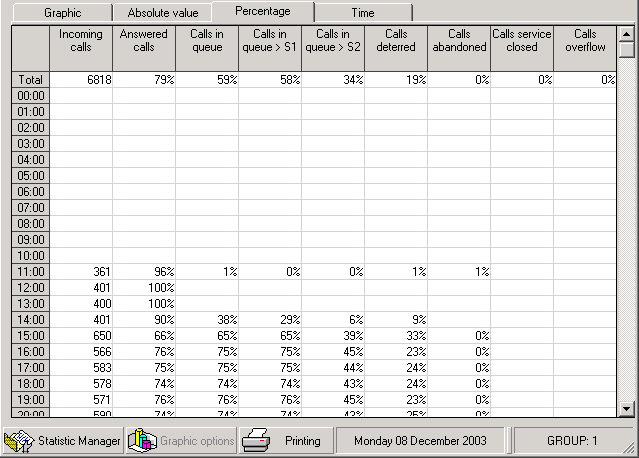Viewport: 639px width, 458px height.
Task: Click the 15:00 queue > S2 39% cell
Action: 333,335
